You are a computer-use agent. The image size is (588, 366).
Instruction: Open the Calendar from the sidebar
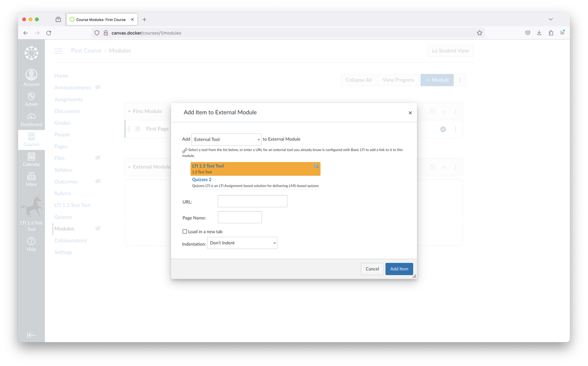pyautogui.click(x=31, y=160)
